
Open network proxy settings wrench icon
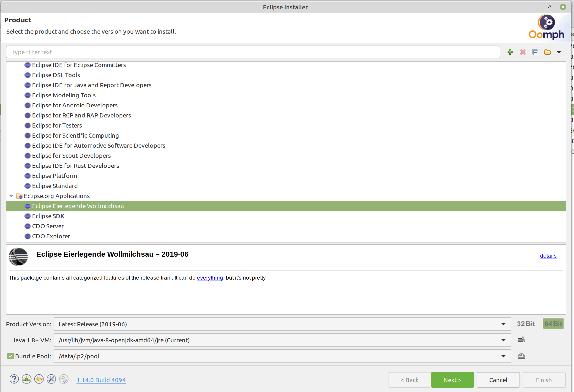coord(51,379)
